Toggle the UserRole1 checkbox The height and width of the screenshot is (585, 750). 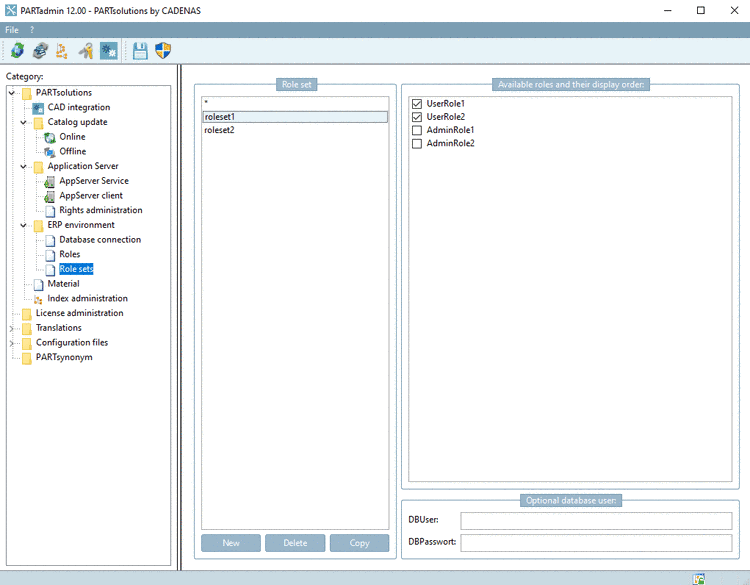click(x=417, y=104)
